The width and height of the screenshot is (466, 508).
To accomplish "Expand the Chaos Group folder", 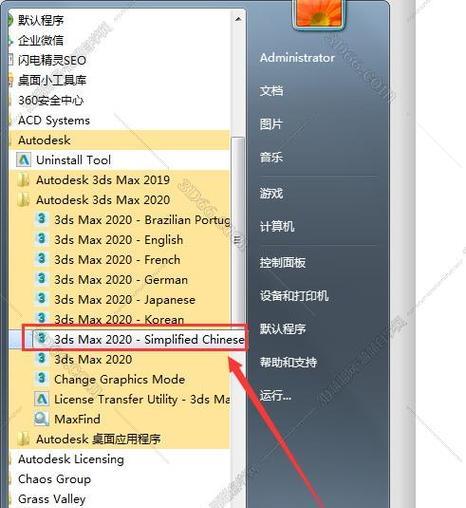I will pos(54,479).
